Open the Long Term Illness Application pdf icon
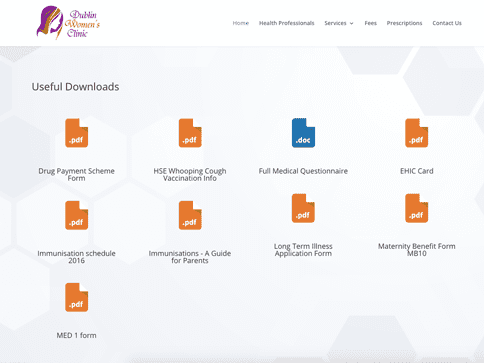The width and height of the screenshot is (484, 363). pyautogui.click(x=303, y=208)
